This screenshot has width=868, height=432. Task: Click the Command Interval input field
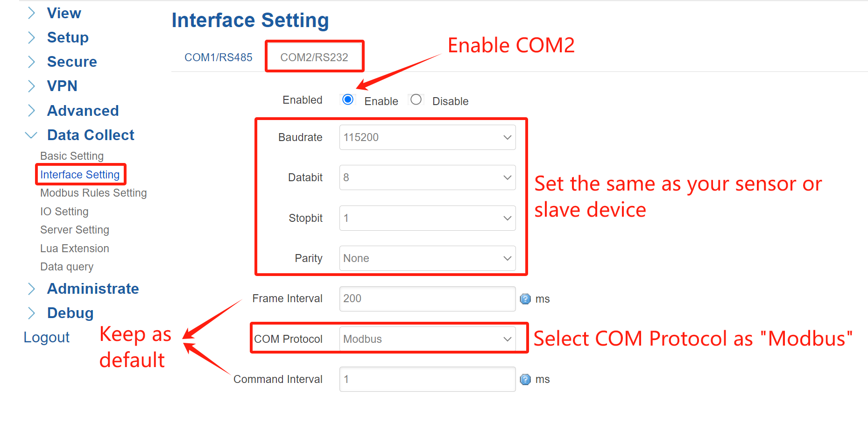pyautogui.click(x=427, y=379)
